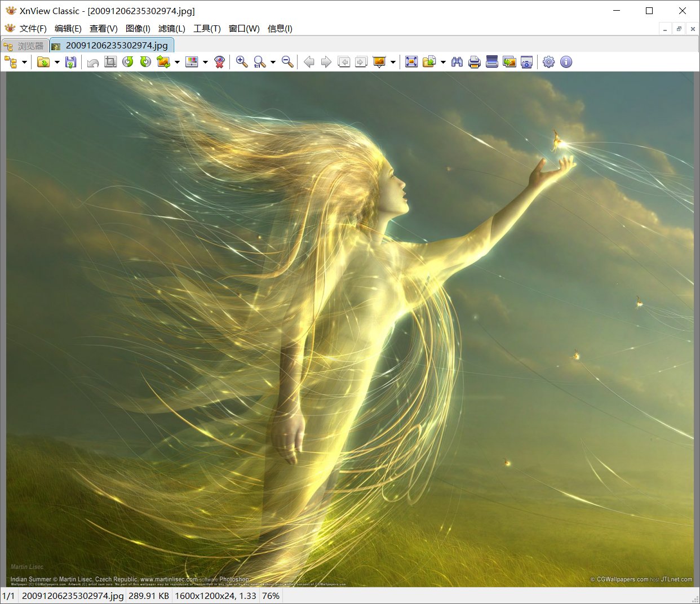Click the print icon
Screen dimensions: 700x604
(475, 62)
